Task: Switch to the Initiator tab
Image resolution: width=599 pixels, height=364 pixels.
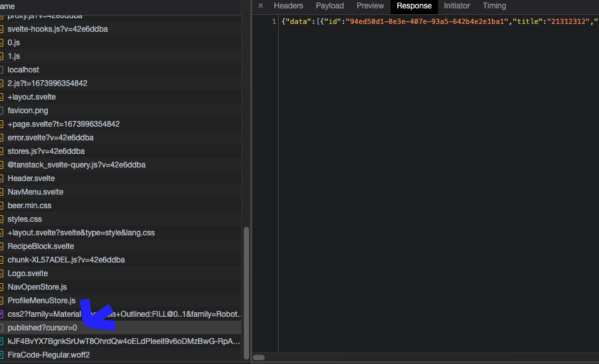Action: pyautogui.click(x=457, y=6)
